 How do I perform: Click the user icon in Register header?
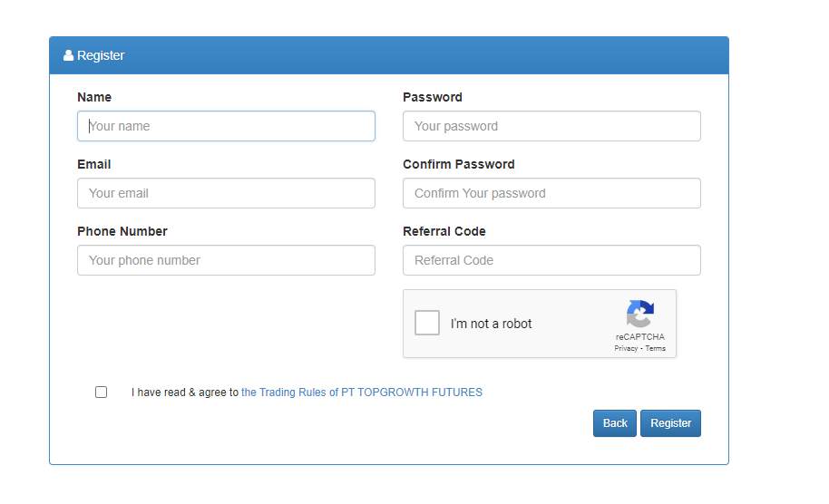click(68, 55)
